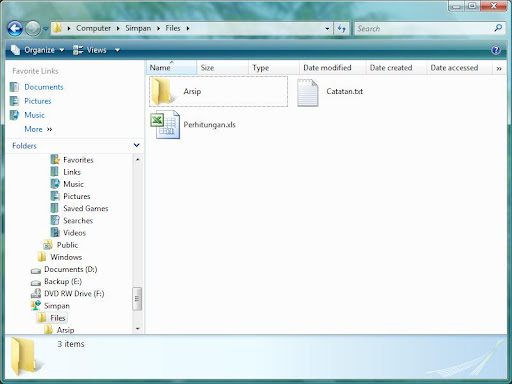Screen dimensions: 512x384
Task: Sort by the Name column header
Action: tap(171, 68)
